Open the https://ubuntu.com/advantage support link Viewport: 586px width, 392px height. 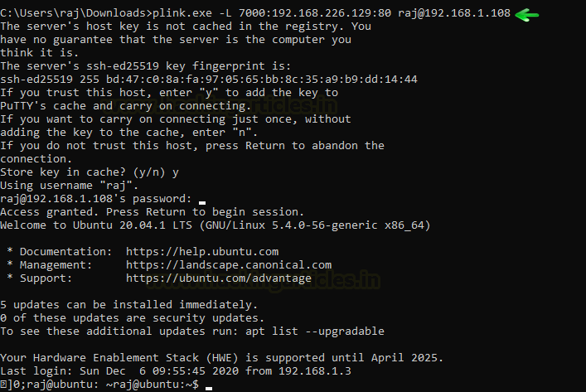(x=219, y=278)
